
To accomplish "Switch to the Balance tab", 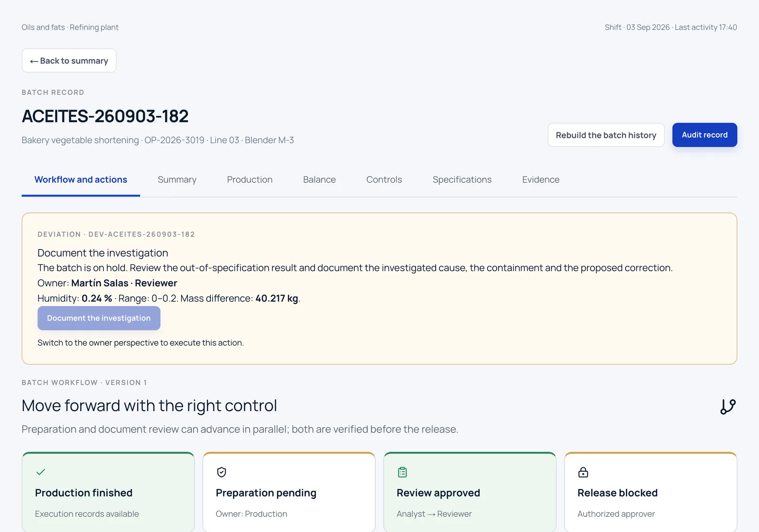I will click(319, 180).
